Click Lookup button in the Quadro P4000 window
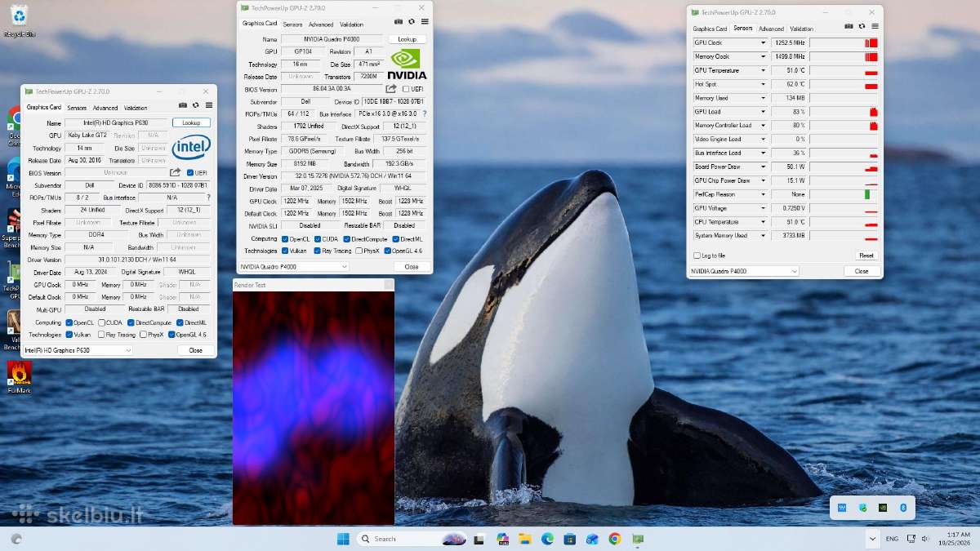The image size is (980, 551). tap(407, 39)
